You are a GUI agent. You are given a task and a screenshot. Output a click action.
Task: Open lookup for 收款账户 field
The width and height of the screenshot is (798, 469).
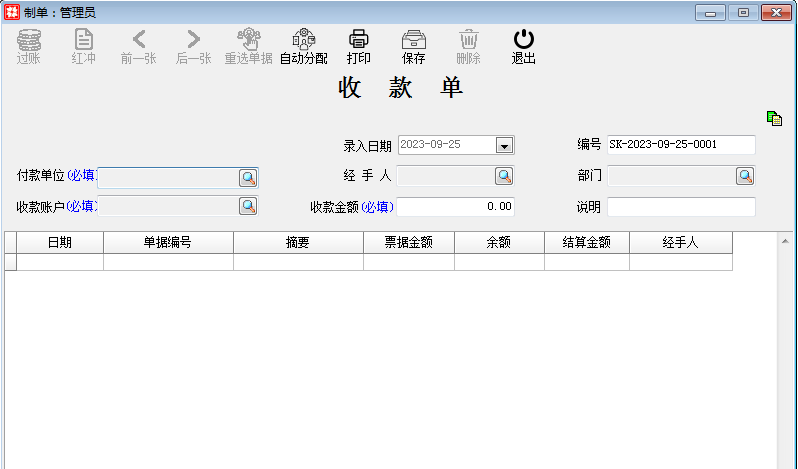point(247,206)
